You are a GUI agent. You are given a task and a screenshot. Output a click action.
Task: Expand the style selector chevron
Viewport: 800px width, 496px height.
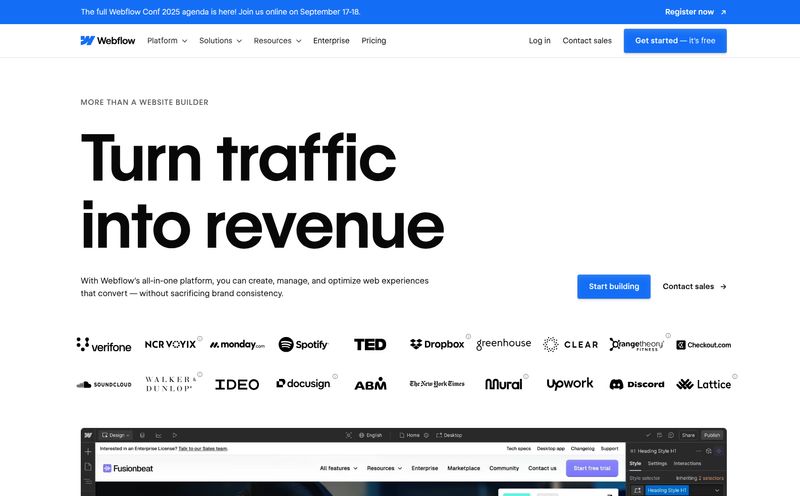tap(717, 490)
